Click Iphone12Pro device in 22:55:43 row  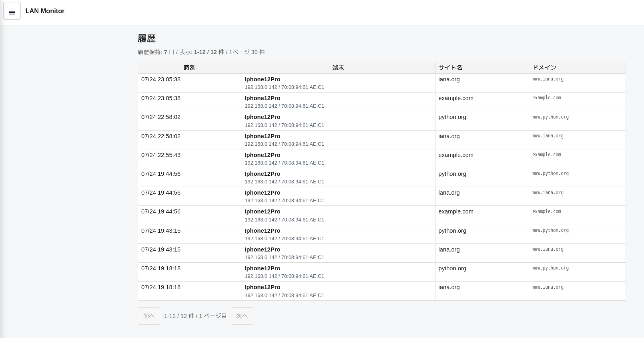(x=263, y=155)
